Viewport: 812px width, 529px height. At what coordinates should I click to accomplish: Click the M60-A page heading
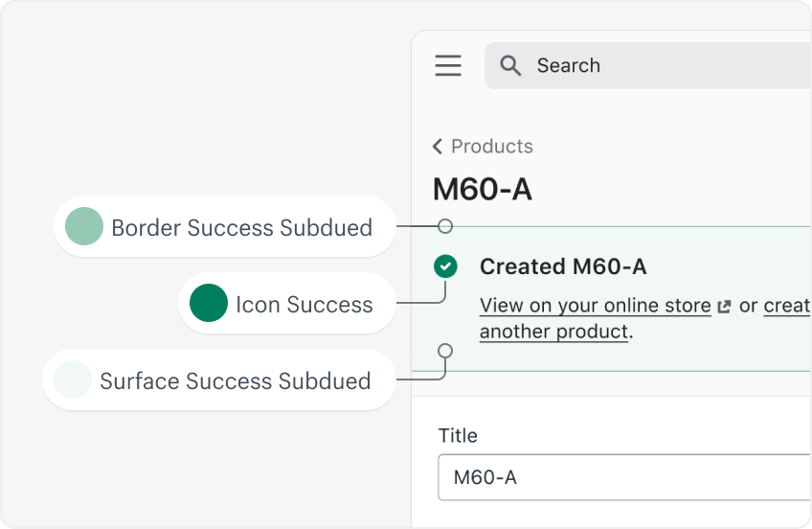point(483,189)
